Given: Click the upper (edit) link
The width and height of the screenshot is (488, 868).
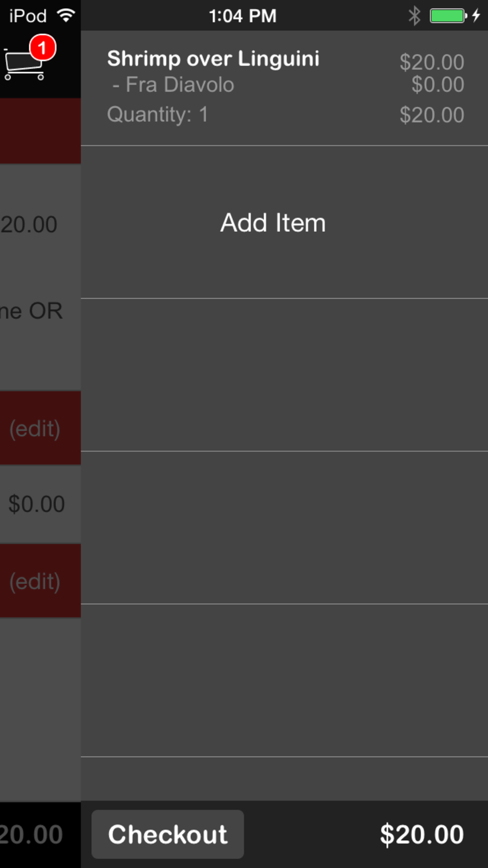Looking at the screenshot, I should click(x=35, y=429).
